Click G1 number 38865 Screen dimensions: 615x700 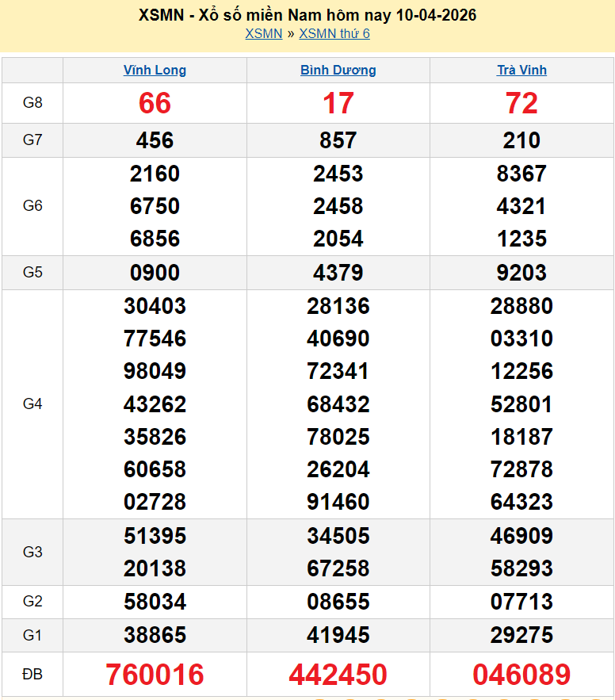(155, 635)
